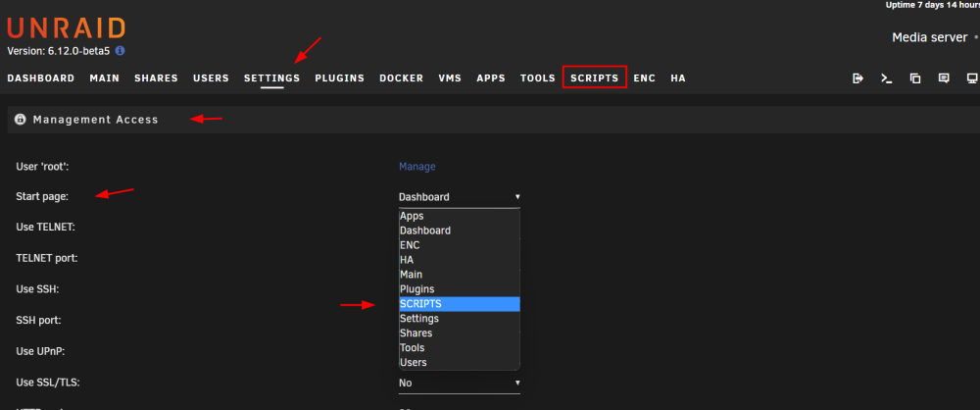Viewport: 980px width, 410px height.
Task: Click the overlapping windows icon in the top bar
Action: coord(915,78)
